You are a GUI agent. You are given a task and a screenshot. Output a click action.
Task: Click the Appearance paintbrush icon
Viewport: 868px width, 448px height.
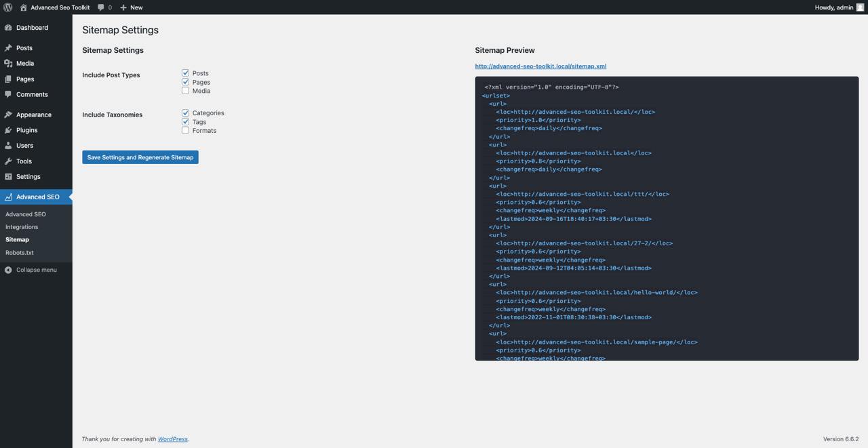[8, 115]
